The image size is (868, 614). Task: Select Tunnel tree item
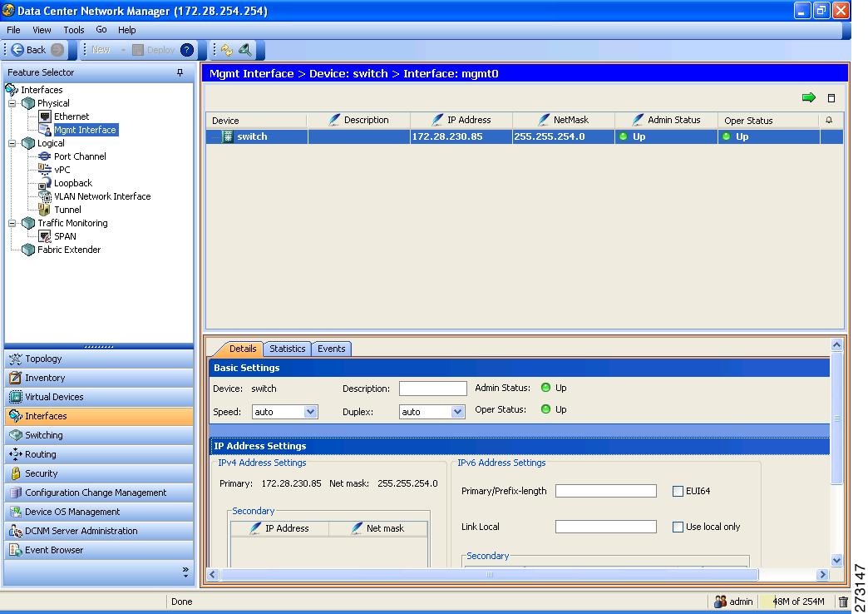pyautogui.click(x=67, y=210)
